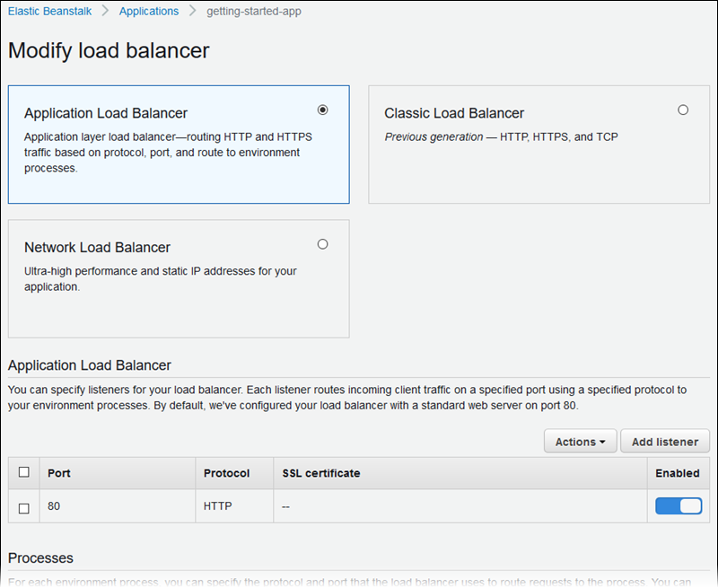Click the Classic Load Balancer card

coord(538,144)
